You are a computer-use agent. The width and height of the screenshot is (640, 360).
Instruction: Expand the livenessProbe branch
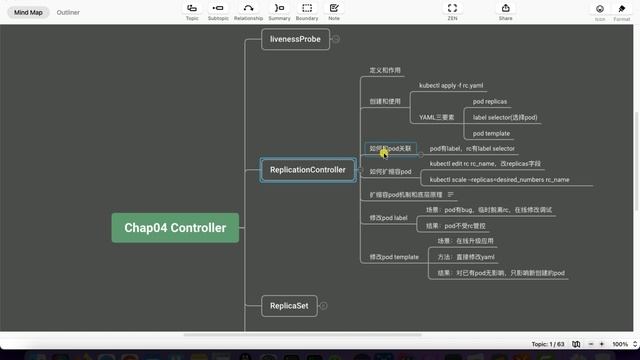(x=336, y=39)
